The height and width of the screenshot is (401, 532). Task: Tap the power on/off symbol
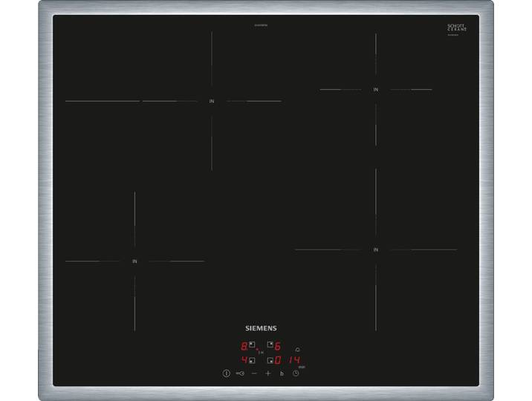(227, 374)
